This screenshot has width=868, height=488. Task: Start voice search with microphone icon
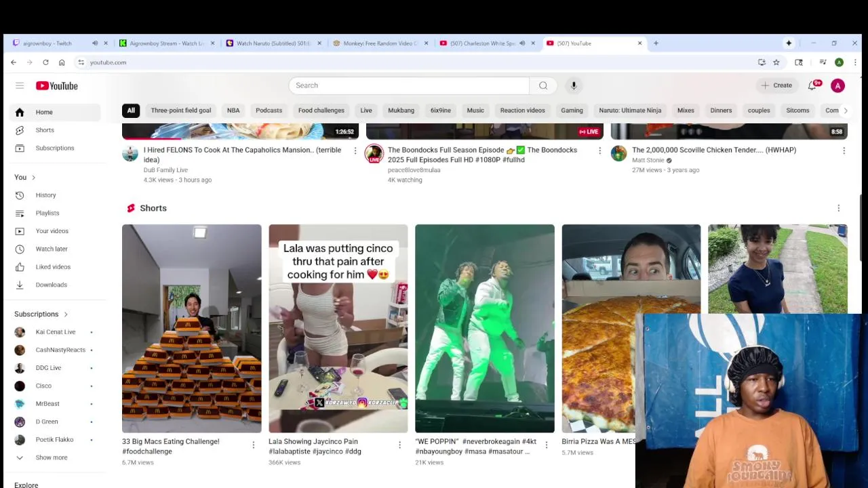tap(574, 85)
